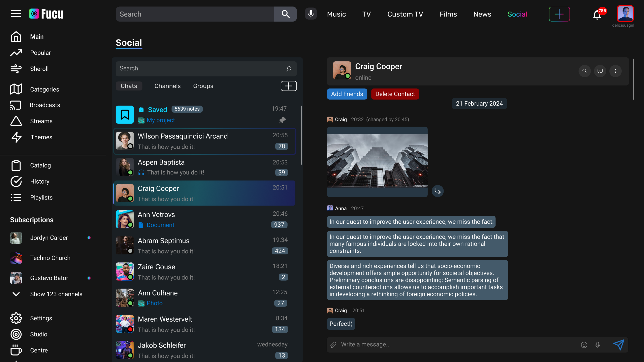
Task: Open the three-dot chat options menu
Action: (615, 71)
